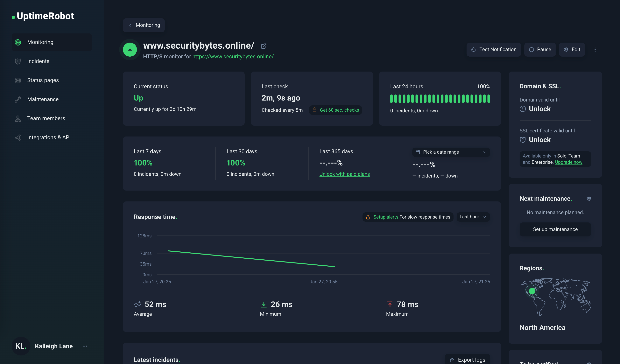Click external link icon beside securitybytes.online
620x364 pixels.
263,46
